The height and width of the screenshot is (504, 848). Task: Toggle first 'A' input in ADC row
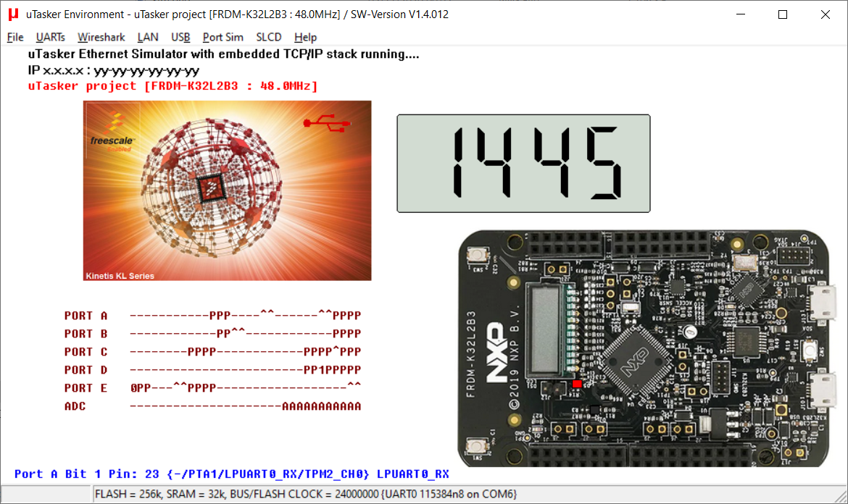point(286,406)
